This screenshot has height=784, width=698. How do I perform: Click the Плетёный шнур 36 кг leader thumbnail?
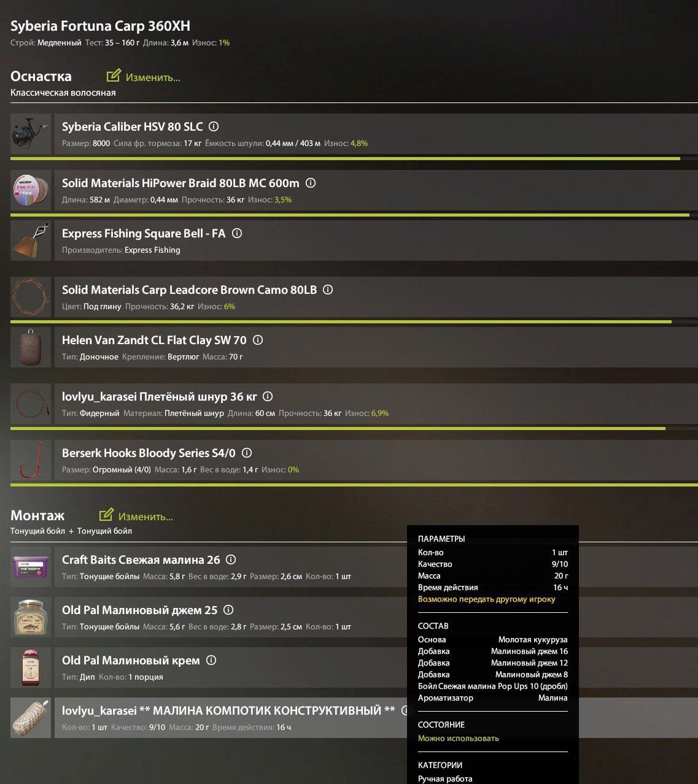click(x=31, y=404)
